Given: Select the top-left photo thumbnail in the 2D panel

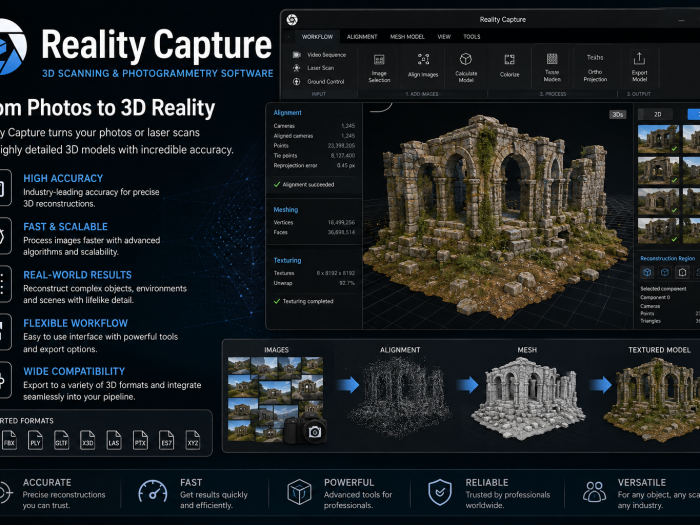Looking at the screenshot, I should coord(658,139).
